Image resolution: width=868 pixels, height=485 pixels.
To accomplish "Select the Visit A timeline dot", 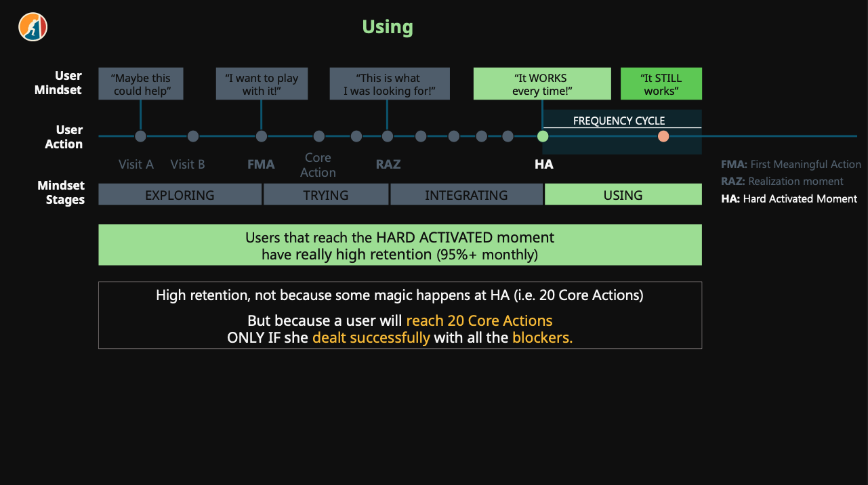I will click(x=140, y=136).
